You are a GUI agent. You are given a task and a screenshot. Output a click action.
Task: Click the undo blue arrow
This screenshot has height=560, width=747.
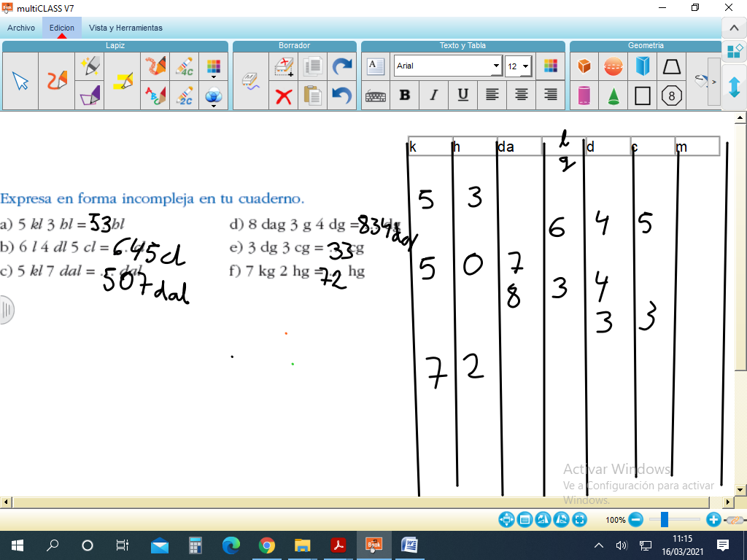341,96
